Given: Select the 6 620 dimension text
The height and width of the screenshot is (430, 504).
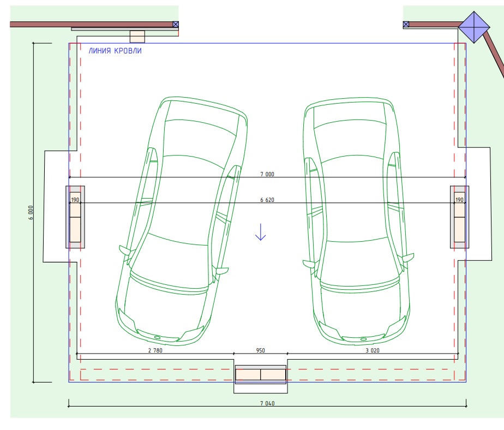Looking at the screenshot, I should [x=267, y=200].
